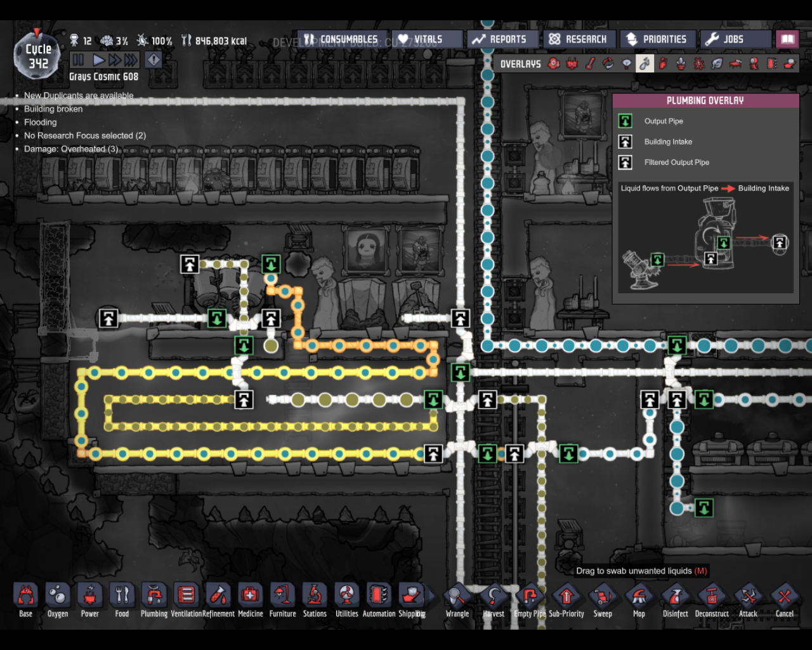Viewport: 812px width, 650px height.
Task: Switch to the Vitals screen
Action: (x=420, y=39)
